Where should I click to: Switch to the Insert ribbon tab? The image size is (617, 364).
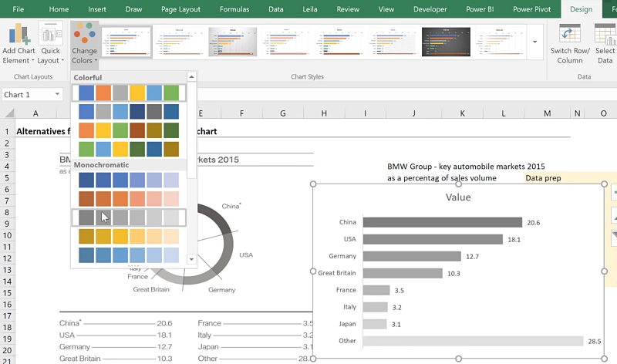[x=97, y=9]
